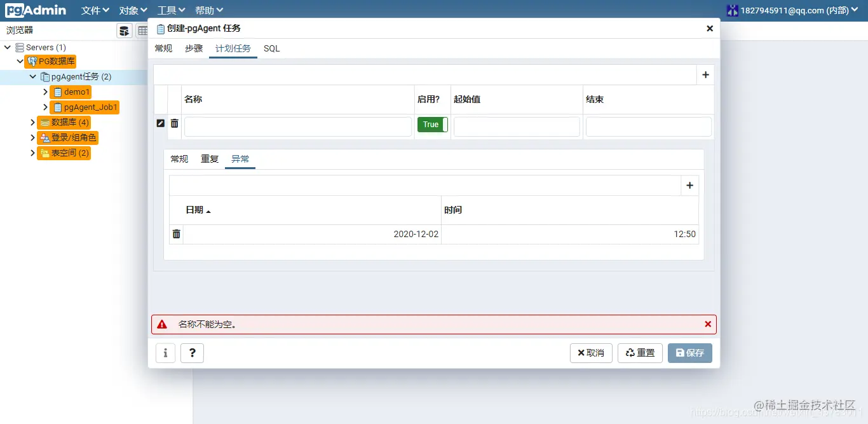Switch to the 步骤 tab
The image size is (868, 424).
(194, 48)
